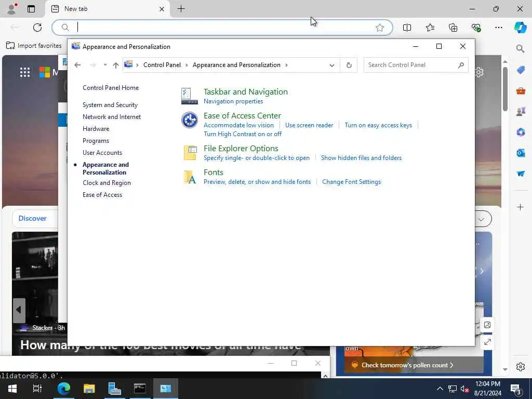Open the Edge profile icon
Image resolution: width=532 pixels, height=399 pixels.
11,9
